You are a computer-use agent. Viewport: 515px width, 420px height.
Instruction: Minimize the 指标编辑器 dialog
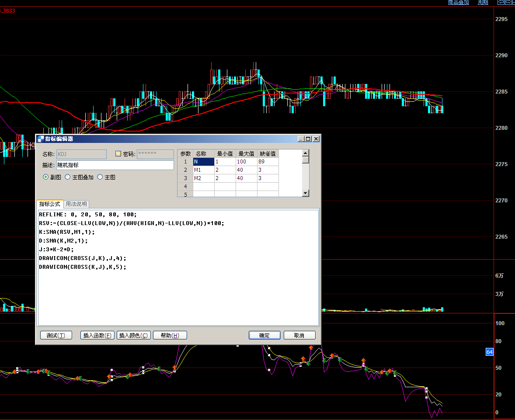coord(301,139)
